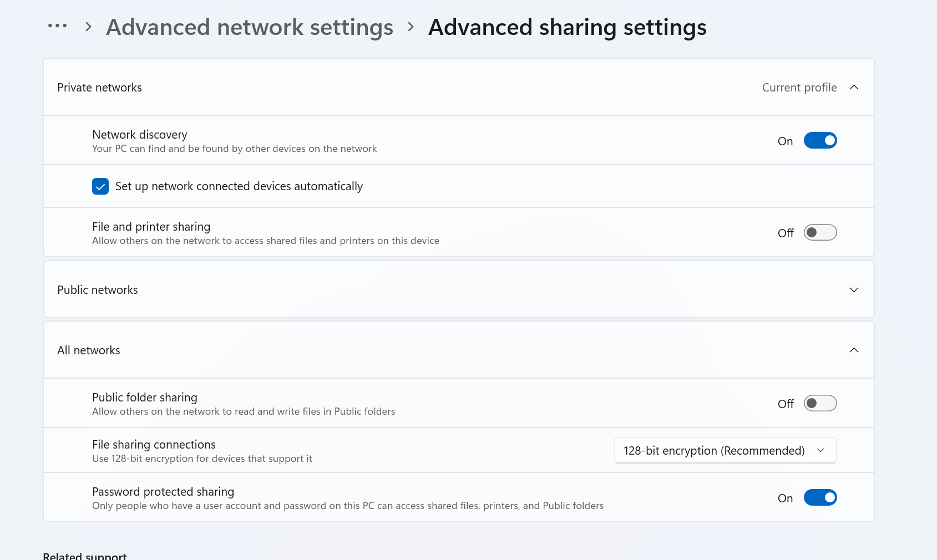Collapse the All networks section
Screen dimensions: 937x560
pyautogui.click(x=854, y=350)
